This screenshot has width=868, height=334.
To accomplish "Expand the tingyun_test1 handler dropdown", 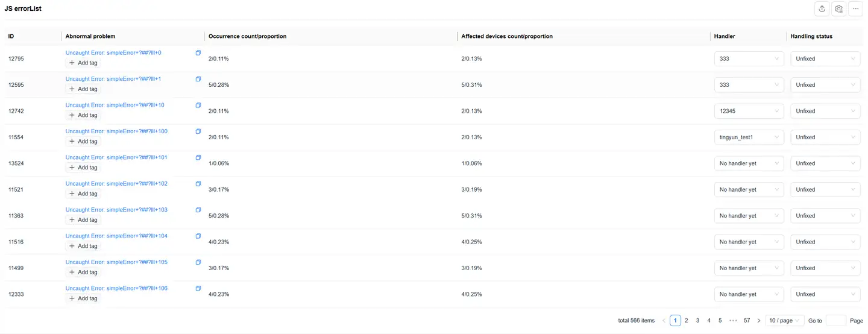I will 749,137.
